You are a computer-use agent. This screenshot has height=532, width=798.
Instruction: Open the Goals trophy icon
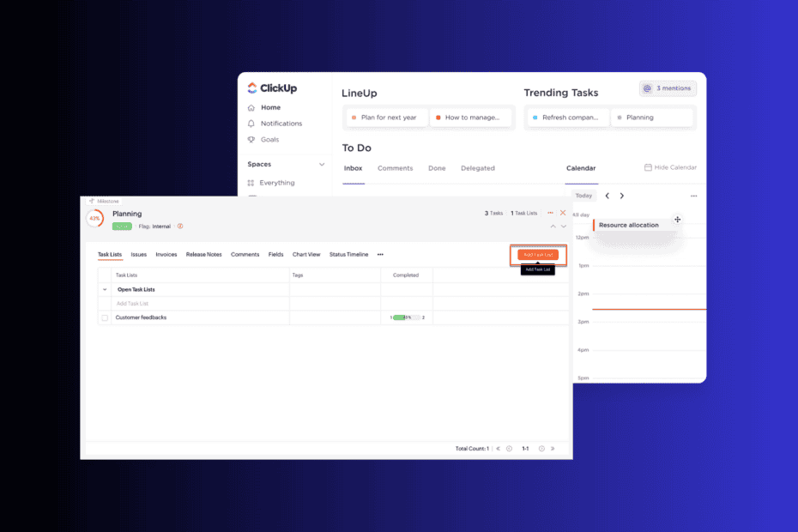tap(251, 140)
